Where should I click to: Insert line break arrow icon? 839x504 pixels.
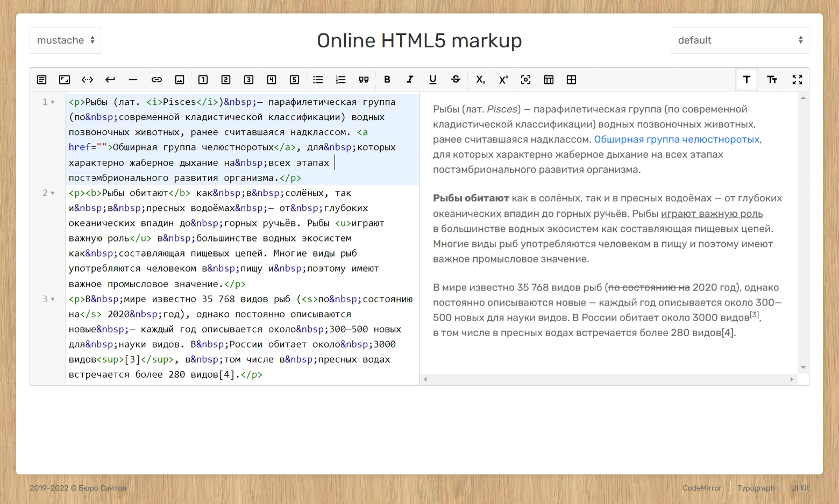point(110,80)
